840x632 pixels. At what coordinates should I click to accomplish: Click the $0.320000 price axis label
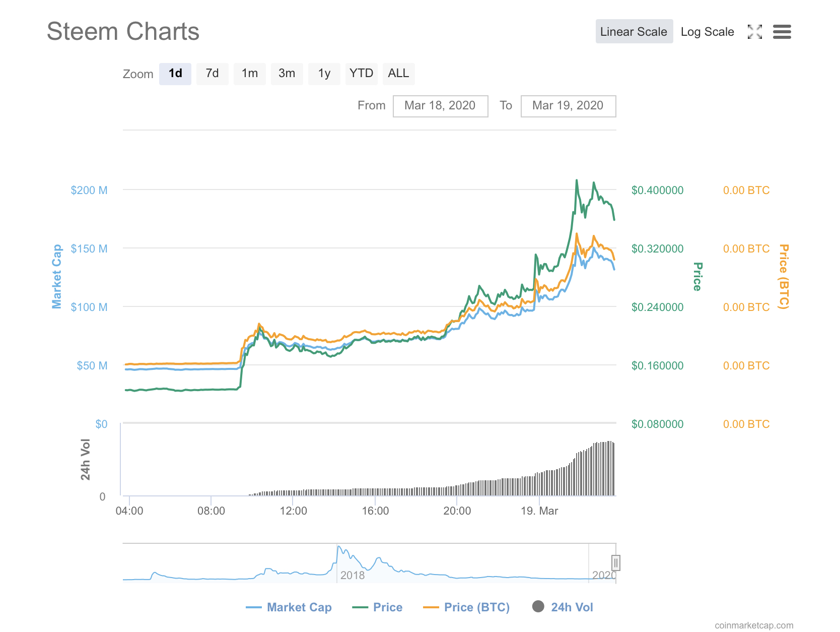(x=657, y=249)
